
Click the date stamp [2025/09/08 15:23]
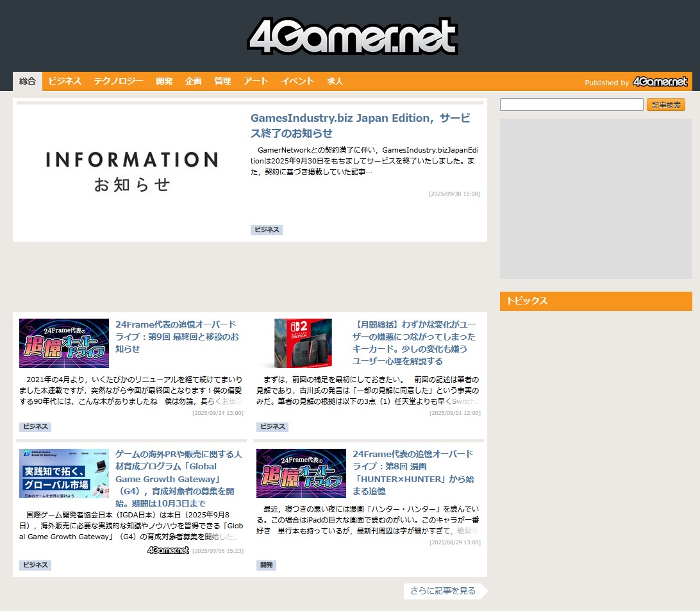[218, 551]
